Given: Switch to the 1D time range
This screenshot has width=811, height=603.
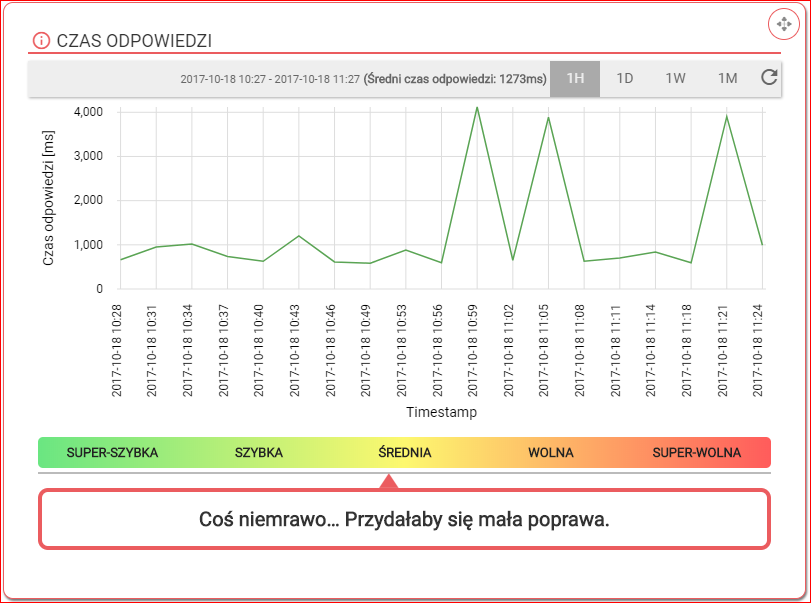Looking at the screenshot, I should coord(624,78).
